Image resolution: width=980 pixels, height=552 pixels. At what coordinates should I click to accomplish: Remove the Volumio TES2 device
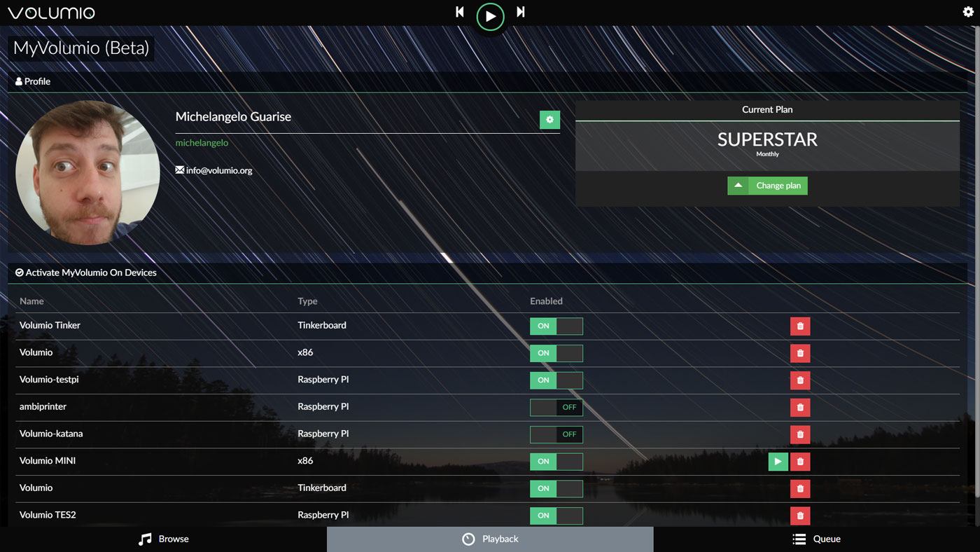799,515
